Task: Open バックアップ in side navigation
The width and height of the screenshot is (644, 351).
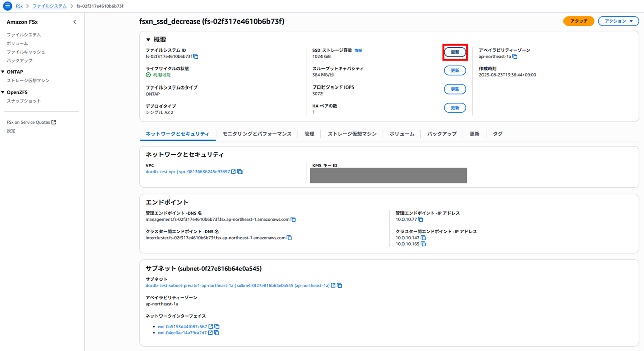Action: [x=19, y=60]
